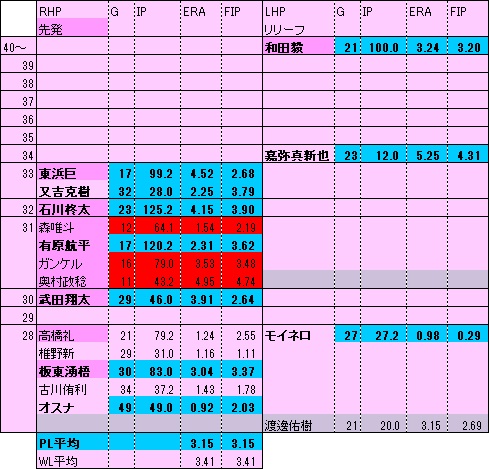Select the 有原航平 name cell
This screenshot has width=489, height=469.
click(72, 244)
